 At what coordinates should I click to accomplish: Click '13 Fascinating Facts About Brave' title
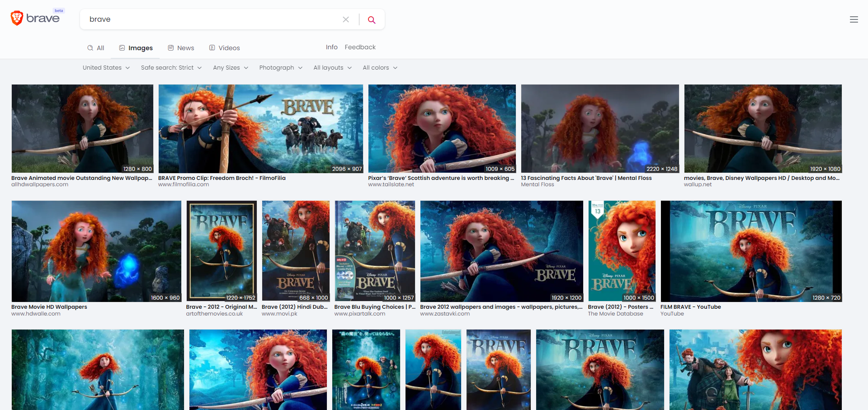pos(586,178)
